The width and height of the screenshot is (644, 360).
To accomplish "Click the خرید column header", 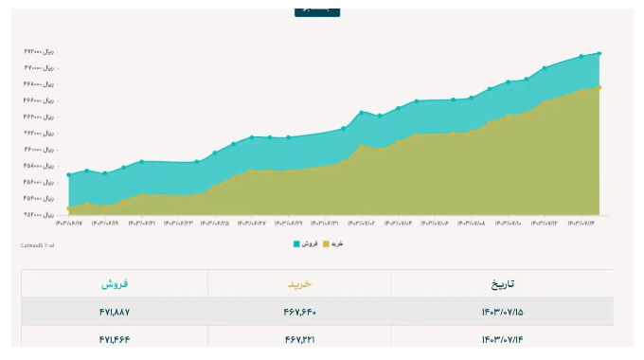I will pyautogui.click(x=300, y=283).
